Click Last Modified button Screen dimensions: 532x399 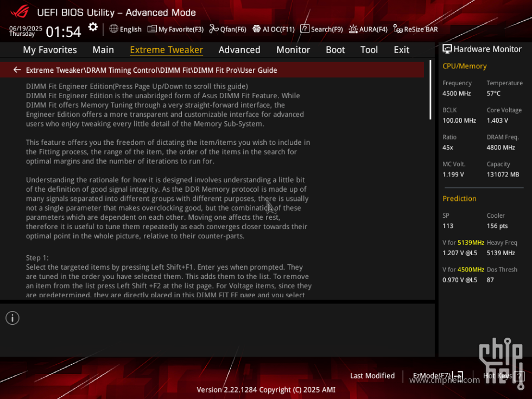pyautogui.click(x=372, y=376)
